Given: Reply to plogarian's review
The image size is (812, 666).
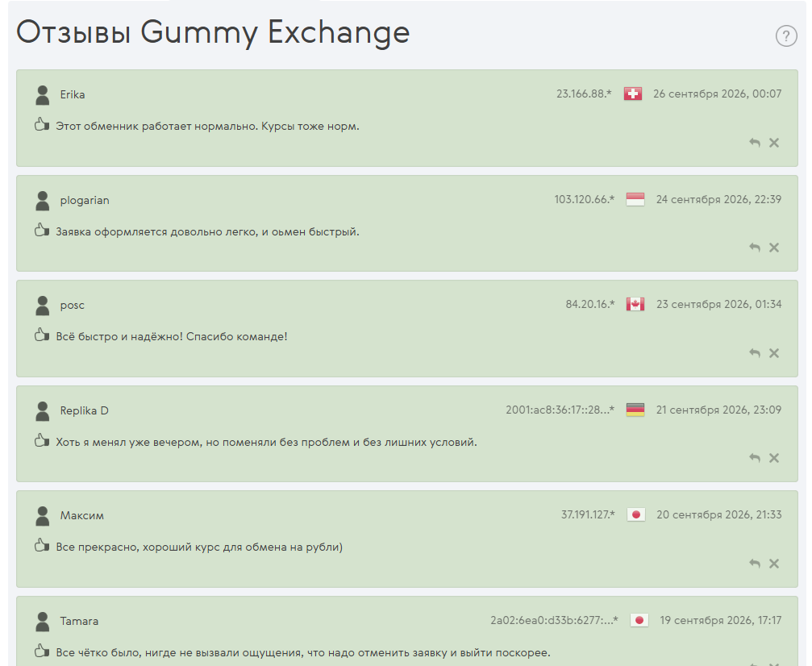Looking at the screenshot, I should (x=755, y=248).
